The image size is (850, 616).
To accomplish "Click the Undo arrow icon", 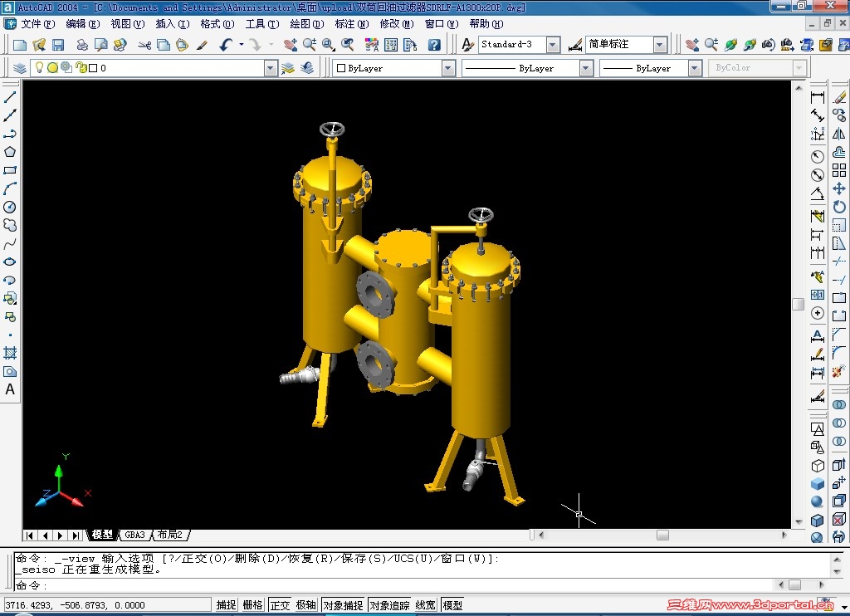I will tap(226, 45).
